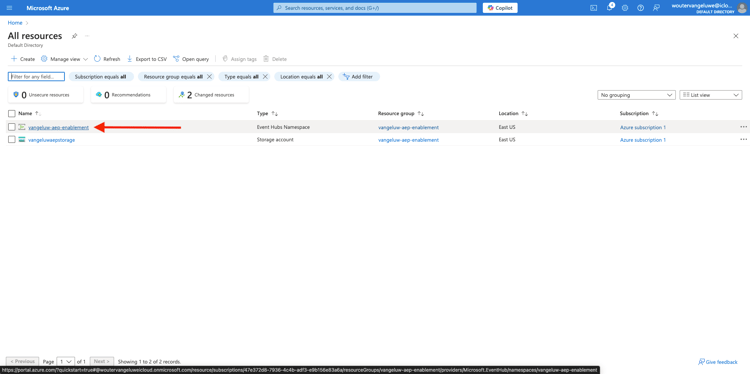The height and width of the screenshot is (374, 750).
Task: Click Assign tags toolbar item
Action: pyautogui.click(x=239, y=59)
